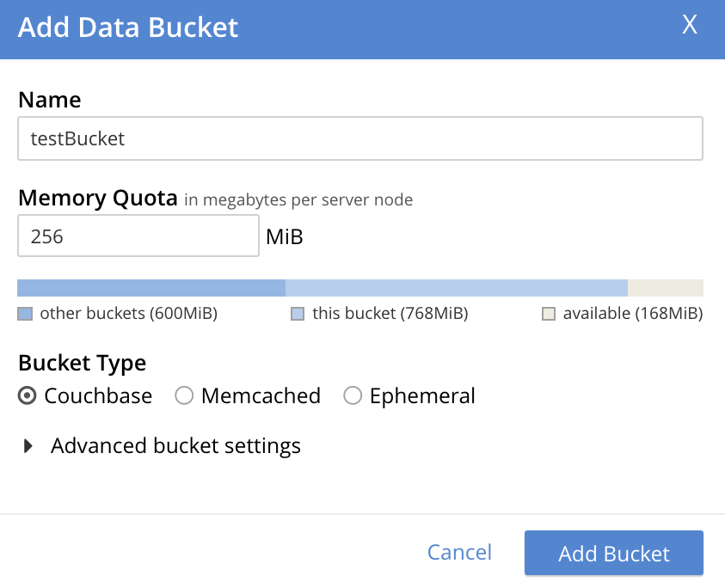
Task: Click the Add Data Bucket title
Action: coord(127,27)
